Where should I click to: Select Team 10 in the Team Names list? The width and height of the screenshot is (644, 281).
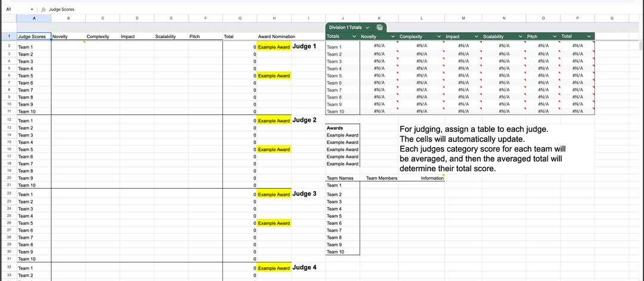pos(342,252)
